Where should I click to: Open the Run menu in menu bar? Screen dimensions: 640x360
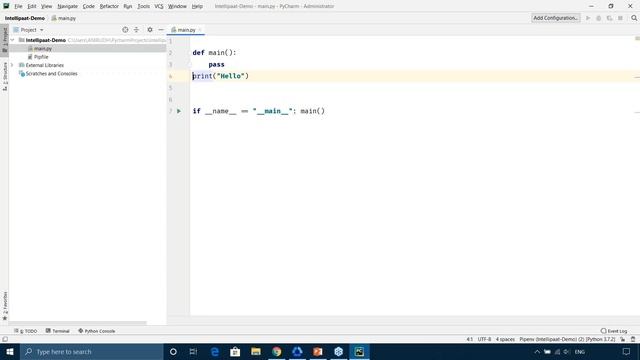click(x=128, y=6)
